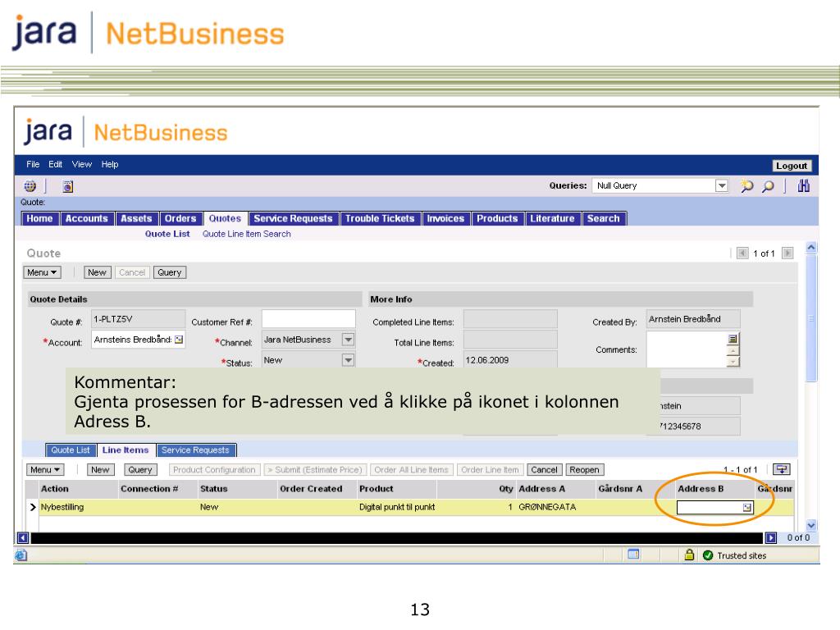Click the vertical scrollbar up arrow
The height and width of the screenshot is (630, 840).
(x=811, y=247)
